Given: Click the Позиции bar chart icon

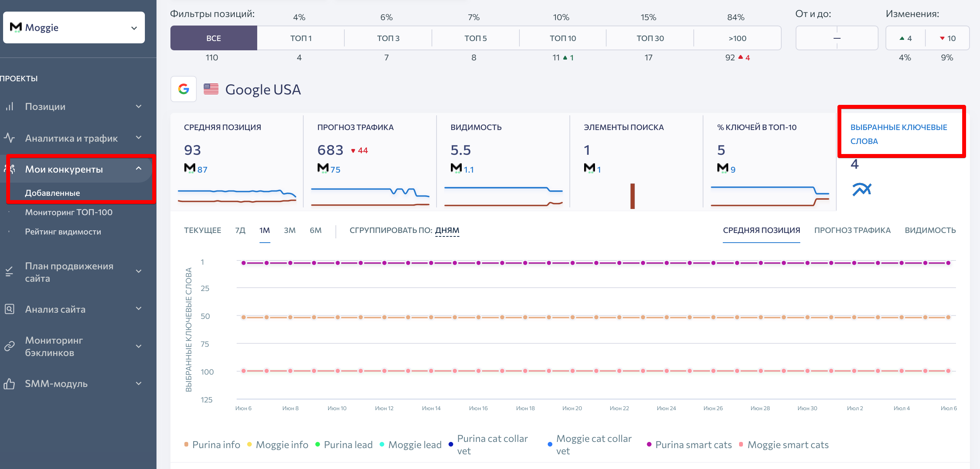Looking at the screenshot, I should click(10, 106).
